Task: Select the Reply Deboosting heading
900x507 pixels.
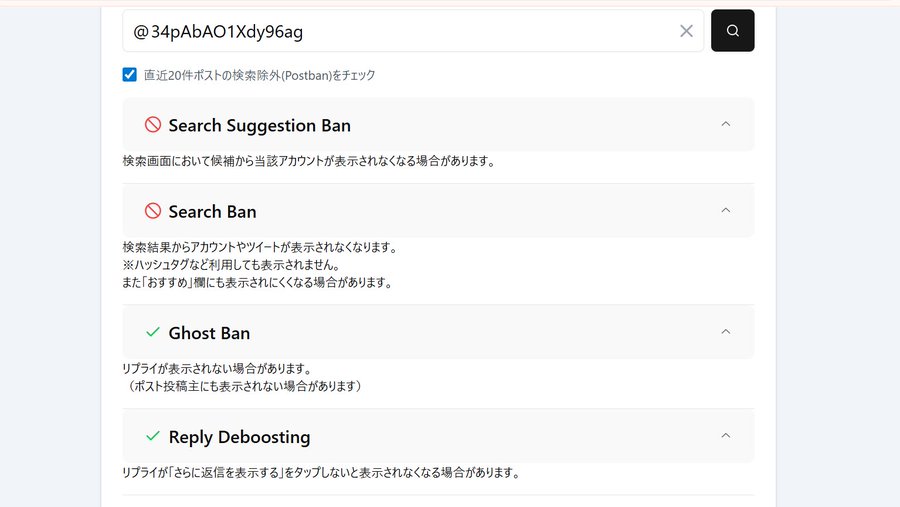Action: (239, 437)
